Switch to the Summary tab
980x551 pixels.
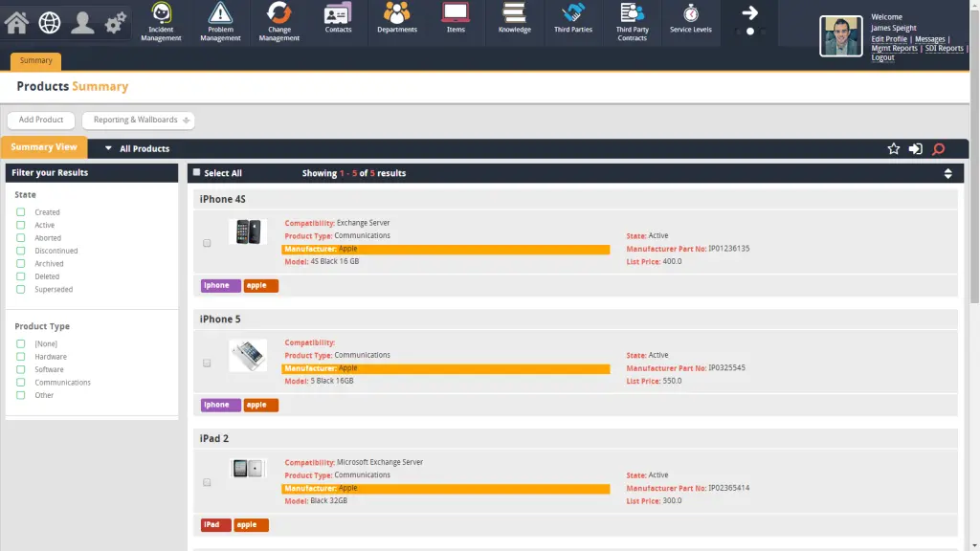pyautogui.click(x=35, y=60)
